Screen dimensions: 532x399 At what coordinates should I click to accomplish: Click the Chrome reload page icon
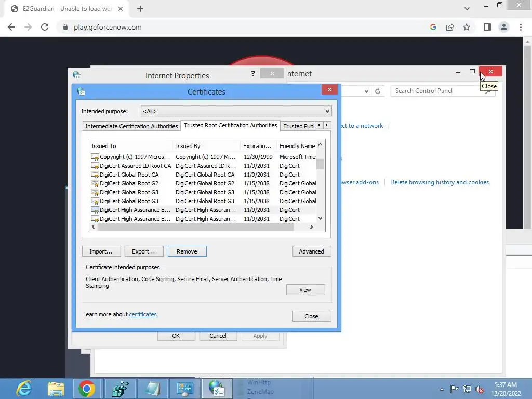tap(45, 27)
